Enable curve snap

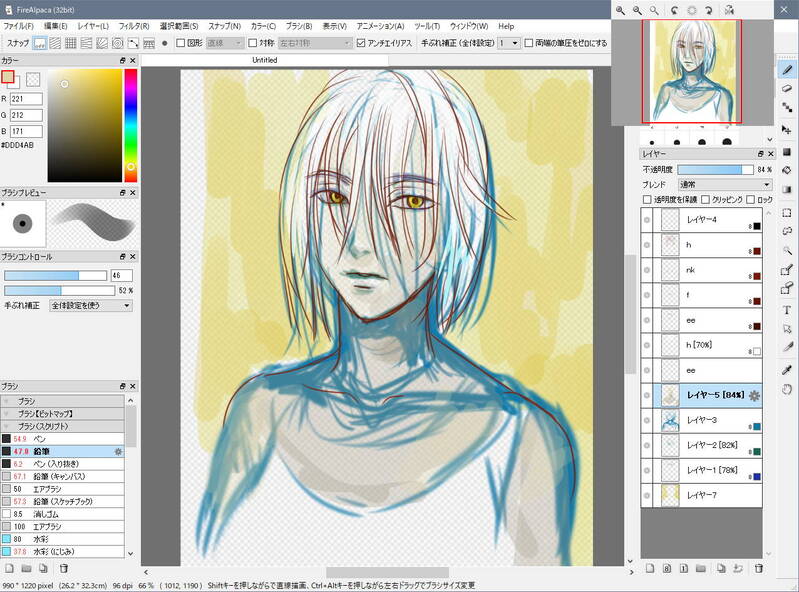(x=133, y=43)
